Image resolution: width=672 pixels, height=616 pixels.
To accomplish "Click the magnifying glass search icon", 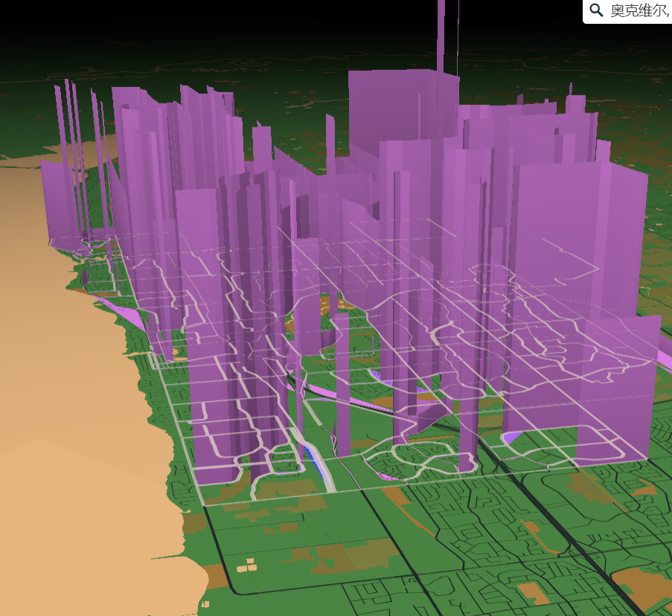I will tap(595, 10).
